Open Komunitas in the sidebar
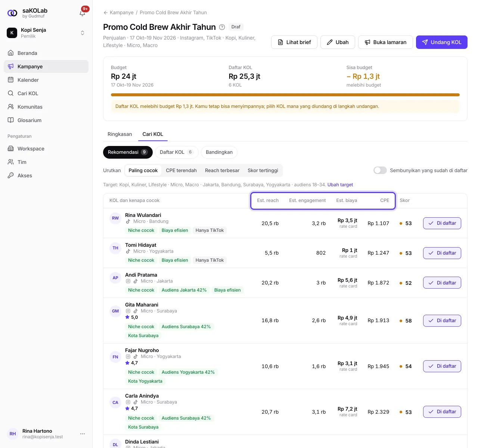 click(46, 107)
